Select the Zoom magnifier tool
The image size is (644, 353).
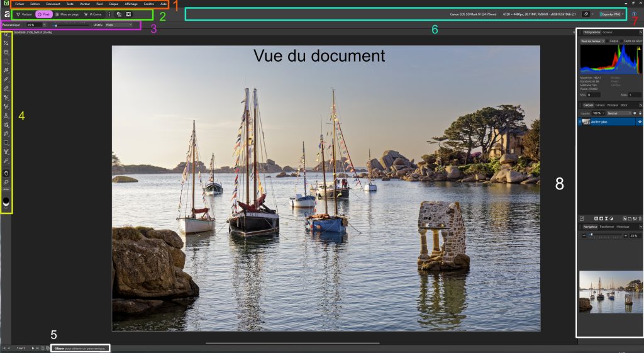point(6,181)
